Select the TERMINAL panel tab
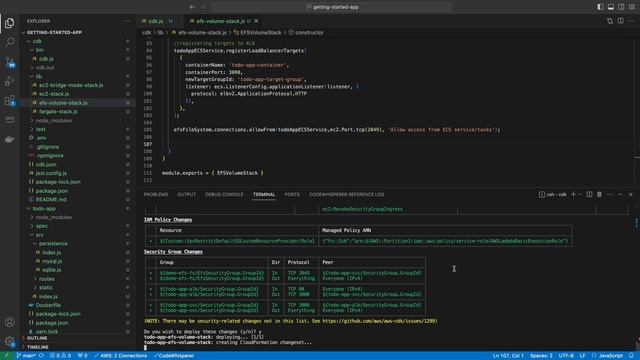This screenshot has height=360, width=640. (x=264, y=195)
